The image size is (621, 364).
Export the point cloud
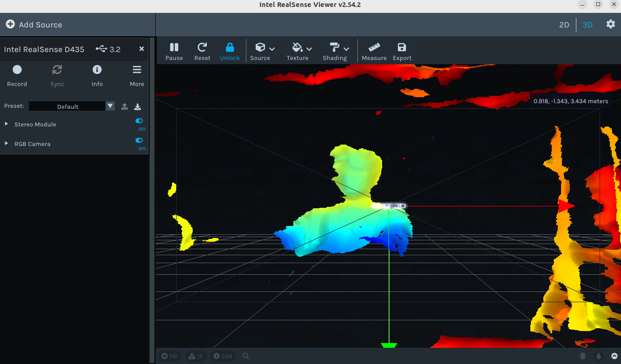pyautogui.click(x=402, y=51)
